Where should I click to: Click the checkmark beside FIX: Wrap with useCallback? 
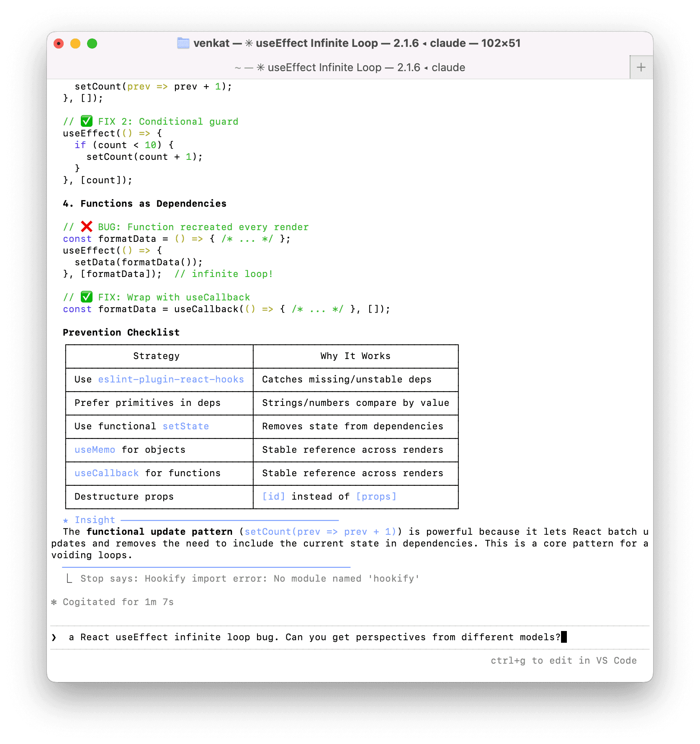pos(87,297)
